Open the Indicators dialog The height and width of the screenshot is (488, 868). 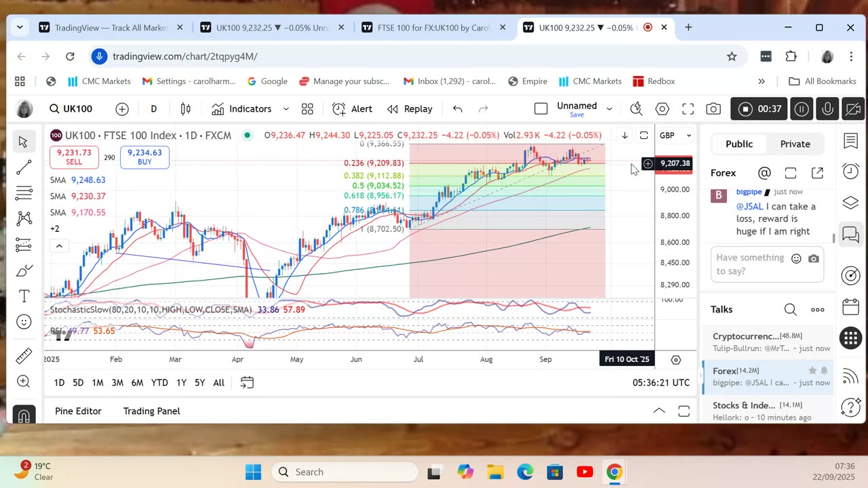241,109
